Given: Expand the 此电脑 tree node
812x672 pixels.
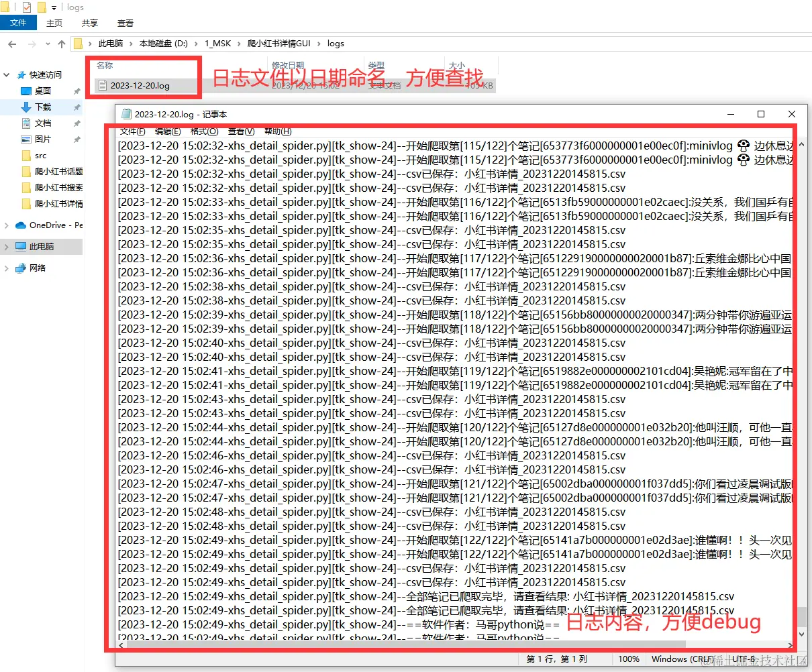Looking at the screenshot, I should click(7, 247).
